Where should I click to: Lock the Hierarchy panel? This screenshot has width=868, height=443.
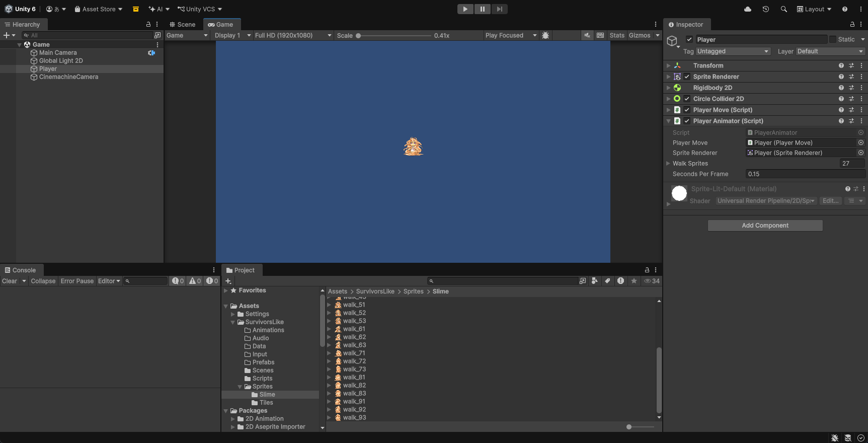point(148,24)
